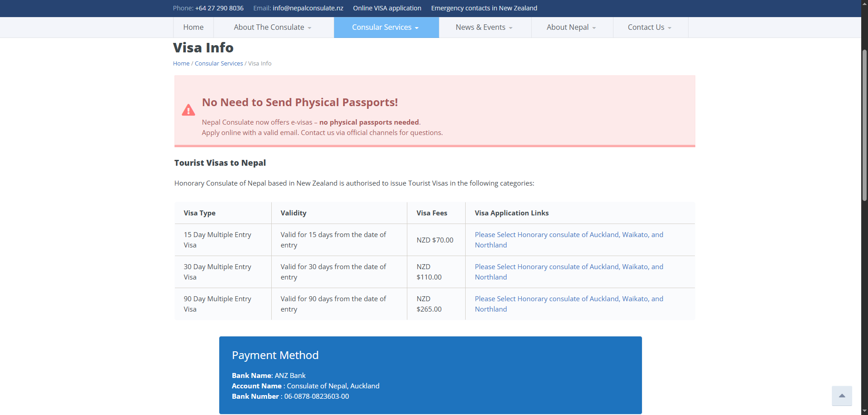Click Consular Services breadcrumb link
The height and width of the screenshot is (415, 868).
coord(219,64)
